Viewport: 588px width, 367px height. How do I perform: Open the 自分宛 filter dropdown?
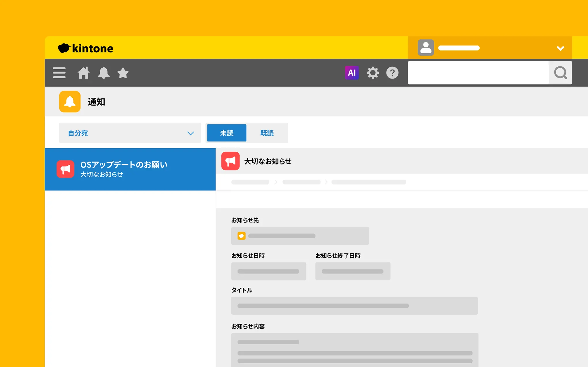(130, 133)
